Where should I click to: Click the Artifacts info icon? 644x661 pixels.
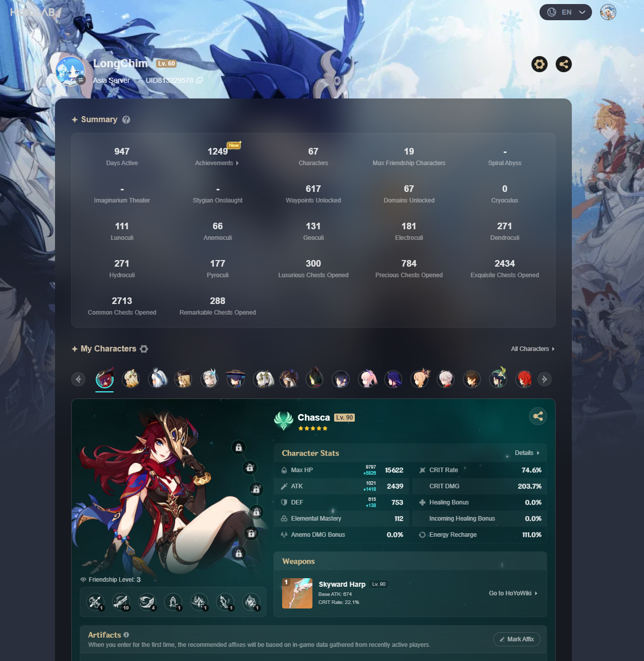[126, 635]
